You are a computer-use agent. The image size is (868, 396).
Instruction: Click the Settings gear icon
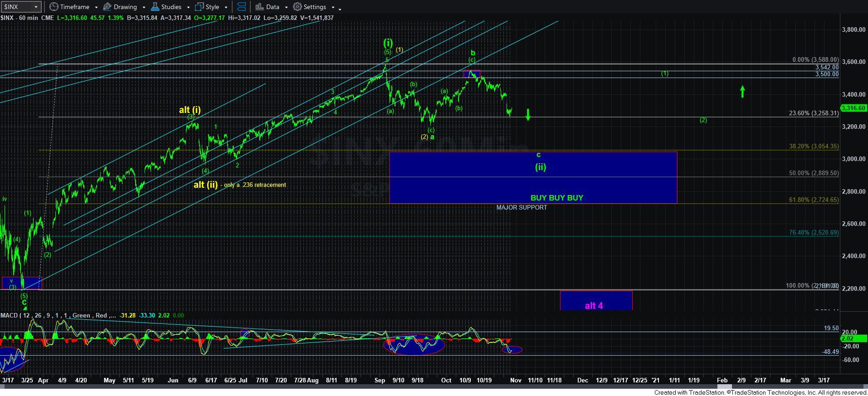[x=297, y=7]
